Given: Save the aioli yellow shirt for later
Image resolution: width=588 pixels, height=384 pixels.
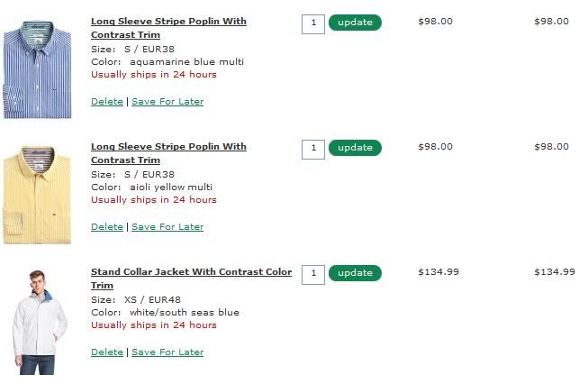Looking at the screenshot, I should [167, 227].
